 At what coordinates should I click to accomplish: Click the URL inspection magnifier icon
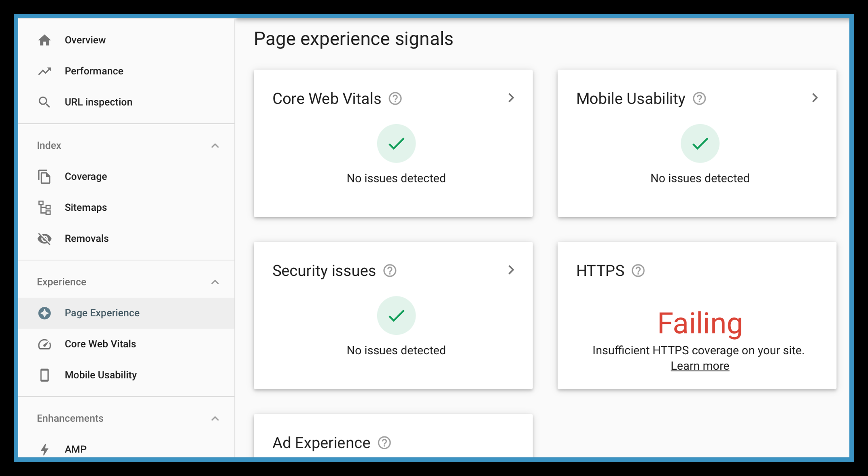(45, 102)
